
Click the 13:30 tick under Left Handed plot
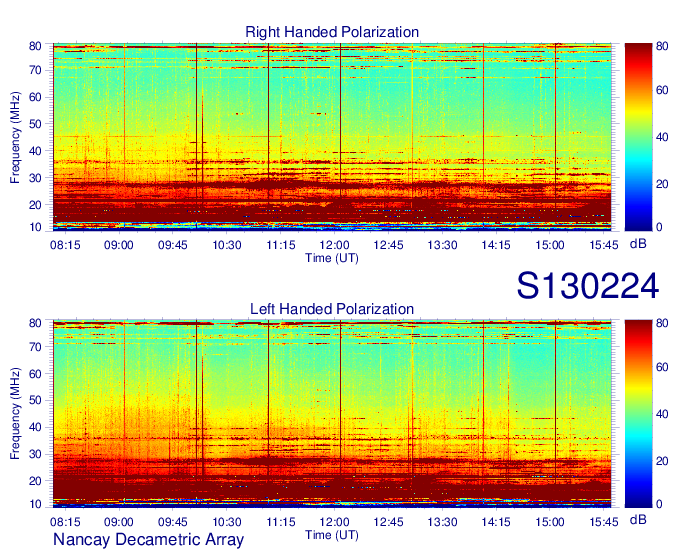(442, 522)
